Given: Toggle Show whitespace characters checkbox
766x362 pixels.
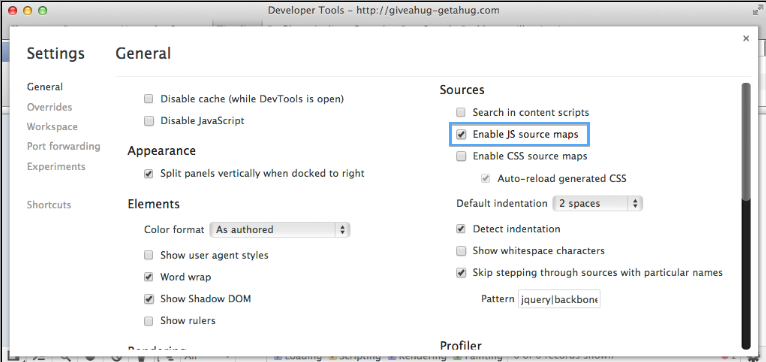Looking at the screenshot, I should (461, 251).
